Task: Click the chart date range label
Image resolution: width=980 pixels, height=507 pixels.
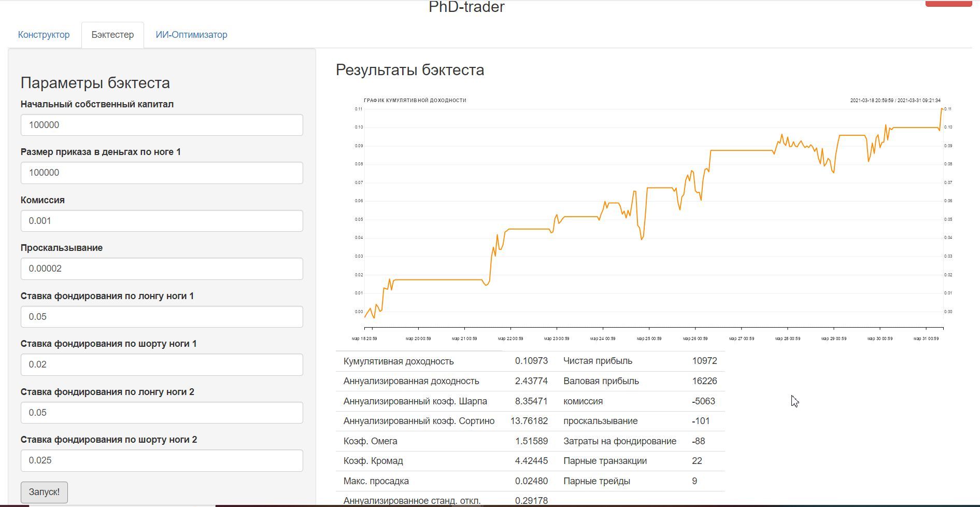Action: (895, 101)
